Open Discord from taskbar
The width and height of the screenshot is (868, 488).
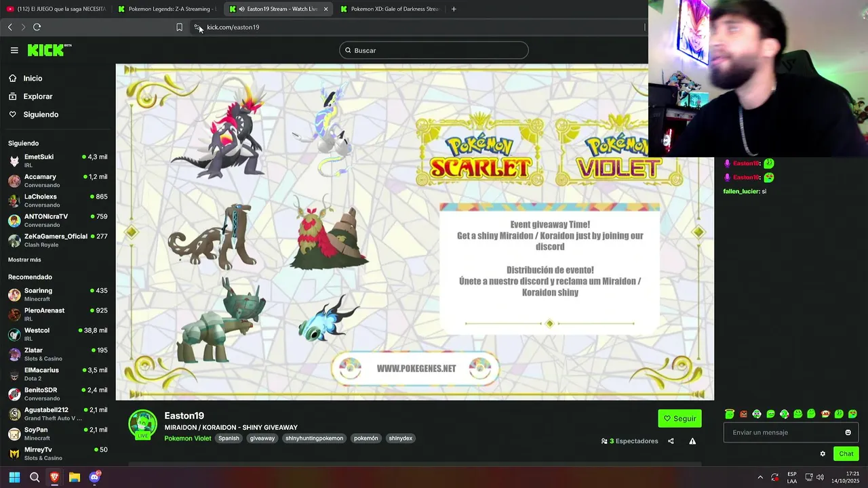(x=95, y=477)
